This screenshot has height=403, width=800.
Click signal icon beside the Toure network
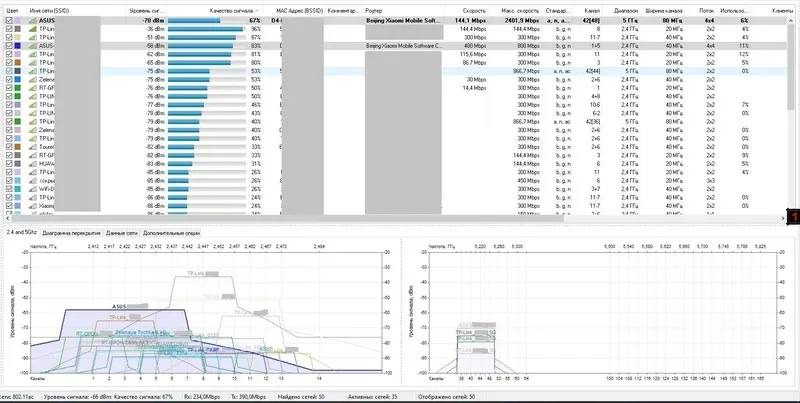(33, 146)
